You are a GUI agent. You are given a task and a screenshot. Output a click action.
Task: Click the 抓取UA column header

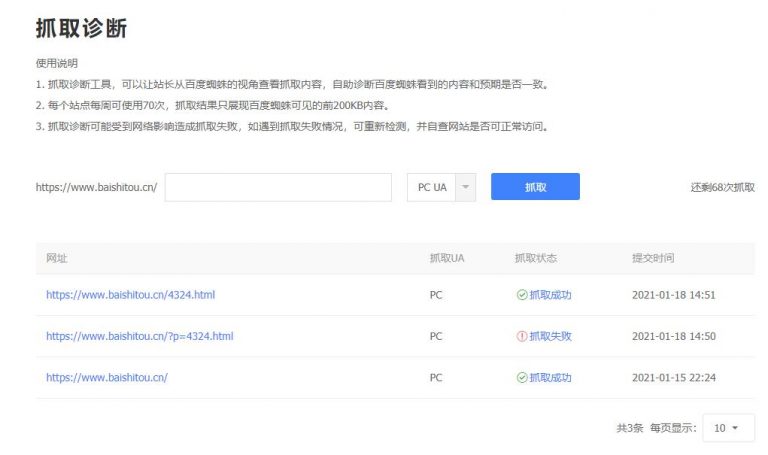[446, 258]
